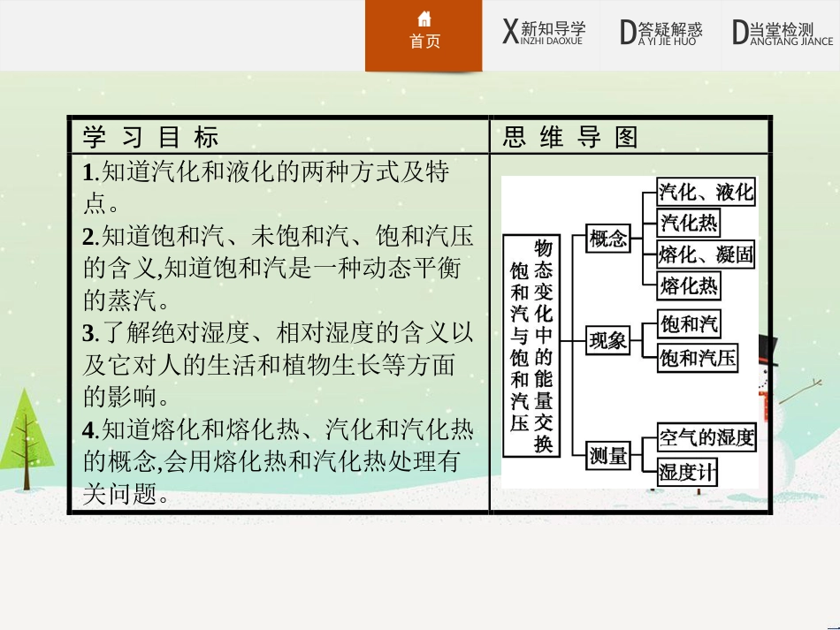The width and height of the screenshot is (840, 630).
Task: Switch to the 答疑解惑 tab
Action: 661,32
